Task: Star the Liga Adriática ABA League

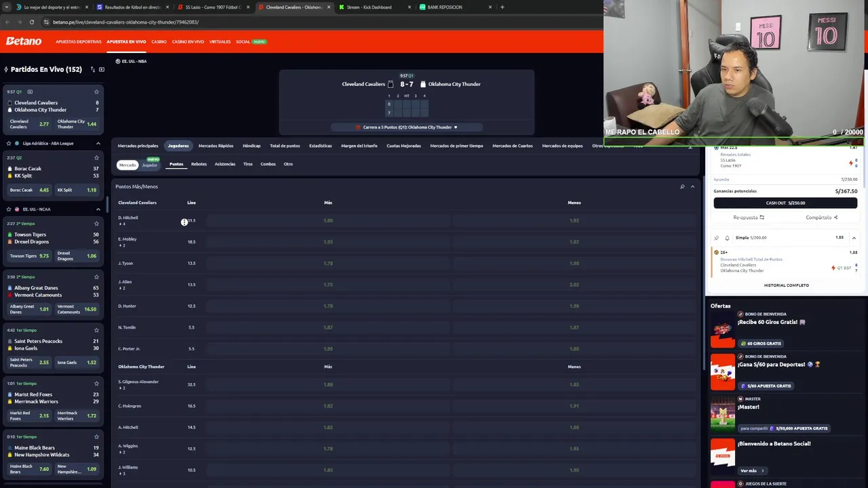Action: [8, 143]
